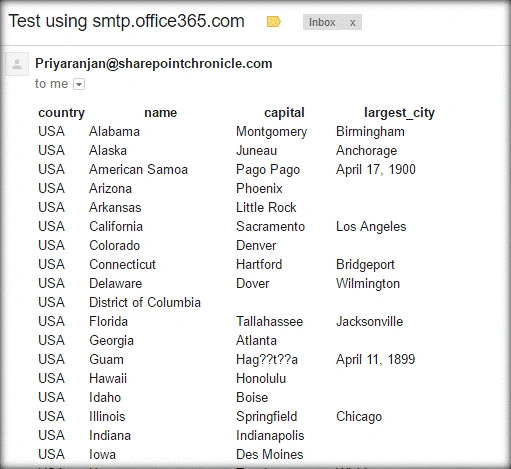Select the 'Arizona' cell
The image size is (511, 469).
[x=110, y=188]
